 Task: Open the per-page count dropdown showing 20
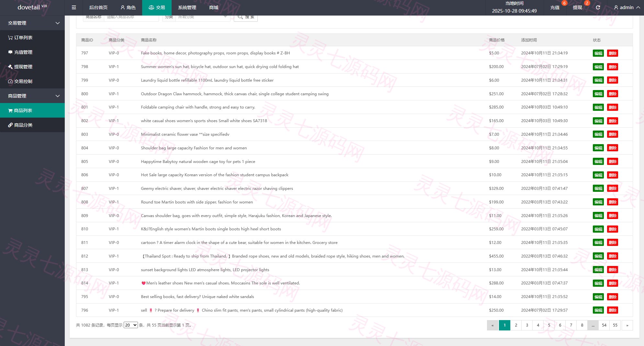click(131, 325)
